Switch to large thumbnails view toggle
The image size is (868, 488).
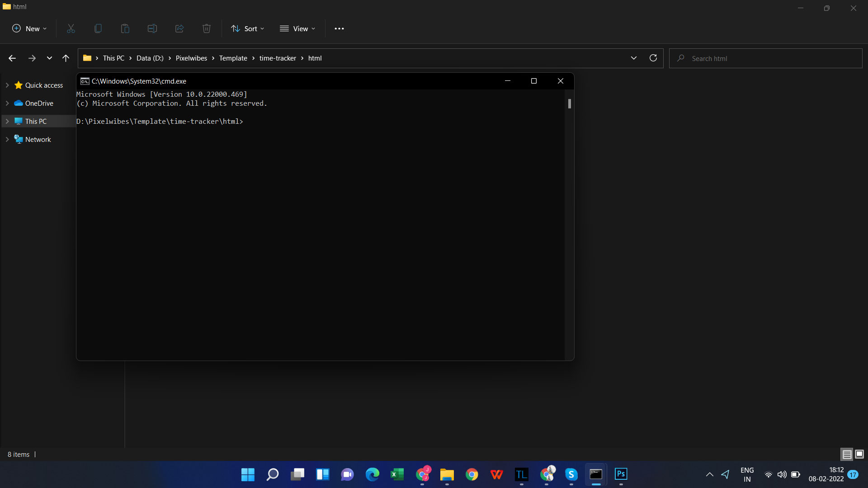(x=859, y=454)
